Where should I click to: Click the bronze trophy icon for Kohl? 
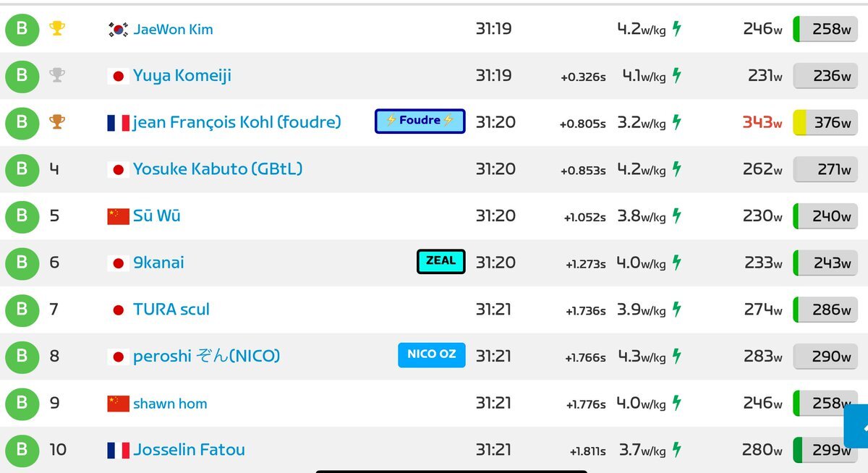(57, 122)
